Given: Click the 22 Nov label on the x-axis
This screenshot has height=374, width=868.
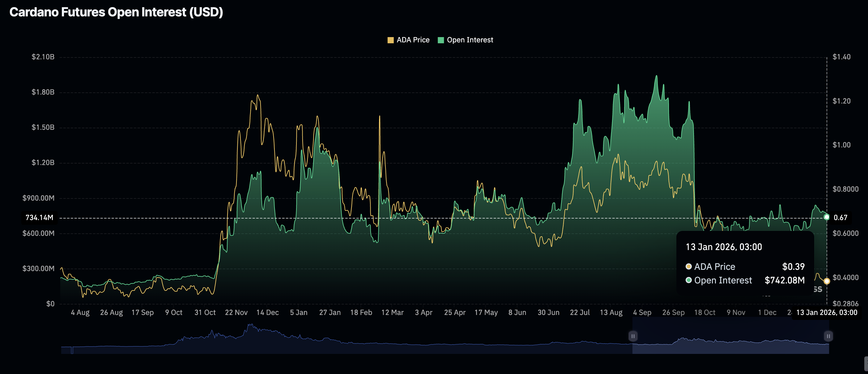Looking at the screenshot, I should pos(236,312).
